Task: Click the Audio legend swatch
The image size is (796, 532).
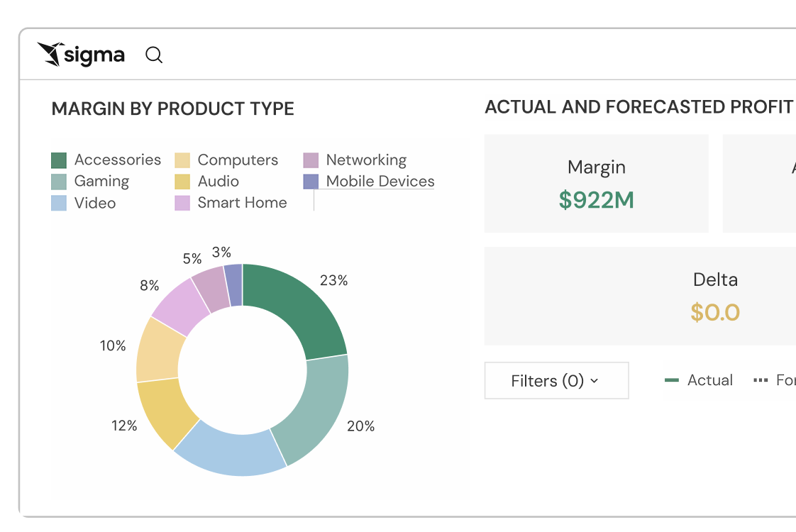Action: (x=182, y=182)
